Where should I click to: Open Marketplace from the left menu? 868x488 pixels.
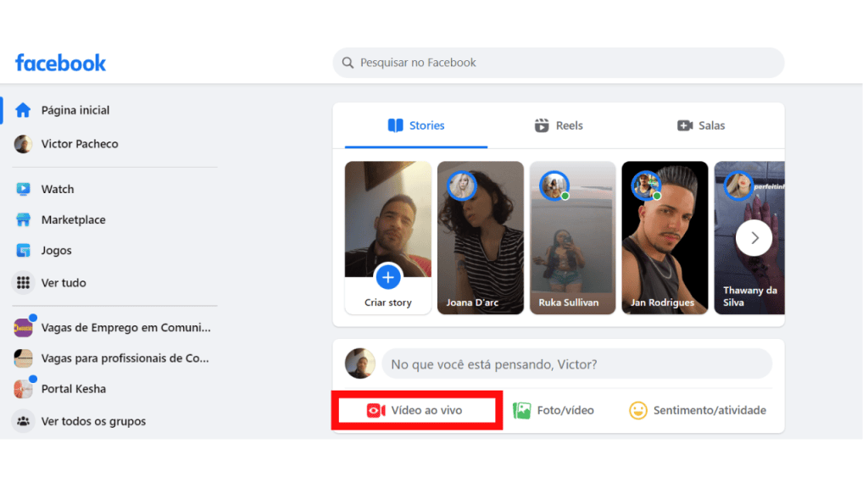pyautogui.click(x=24, y=219)
